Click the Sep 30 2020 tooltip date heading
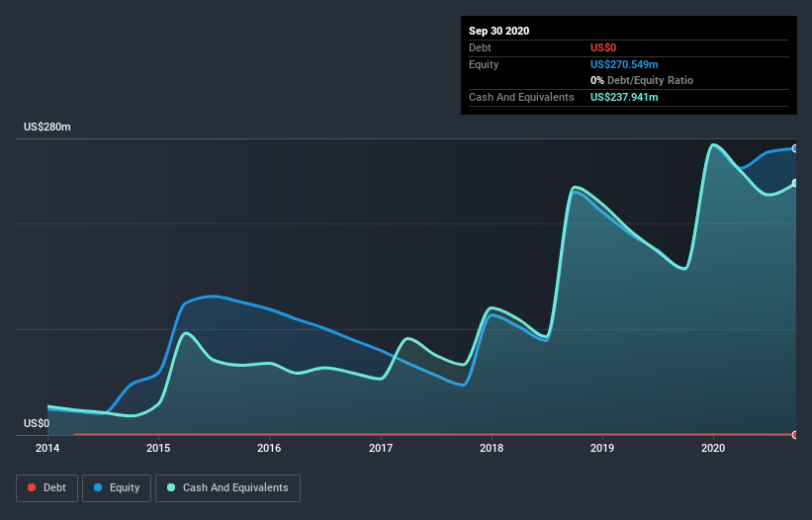 (498, 31)
